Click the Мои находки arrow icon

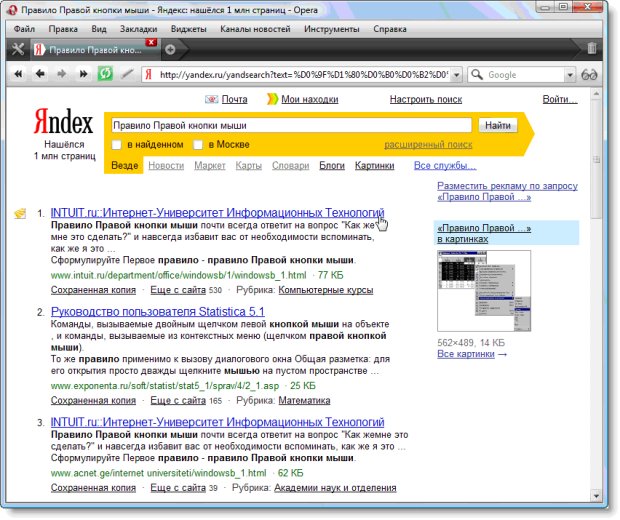pos(272,99)
